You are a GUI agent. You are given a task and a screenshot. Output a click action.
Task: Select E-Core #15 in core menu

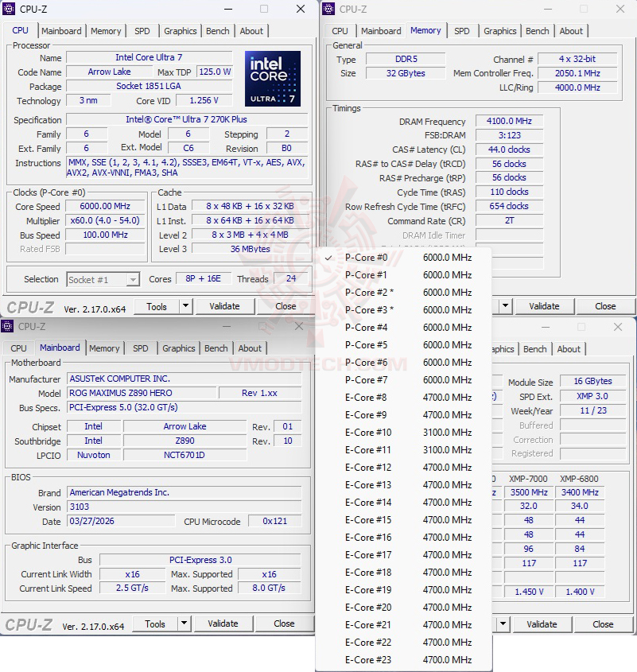tap(403, 520)
